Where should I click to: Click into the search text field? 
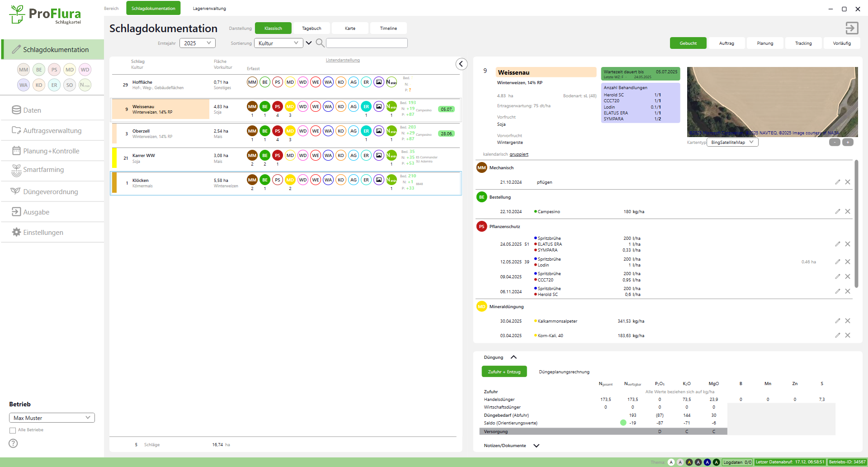367,43
